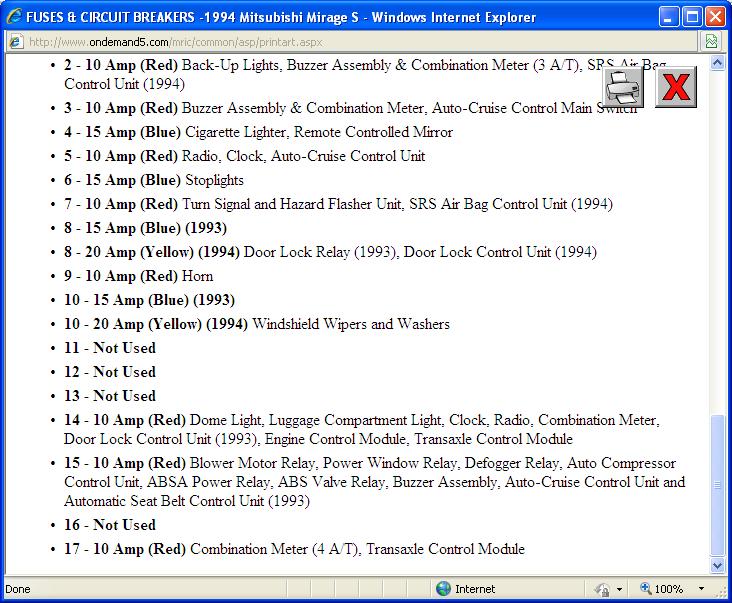This screenshot has width=732, height=603.
Task: Click "10 - 20 Amp (Yellow)" Windshield Wipers line
Action: (x=256, y=324)
